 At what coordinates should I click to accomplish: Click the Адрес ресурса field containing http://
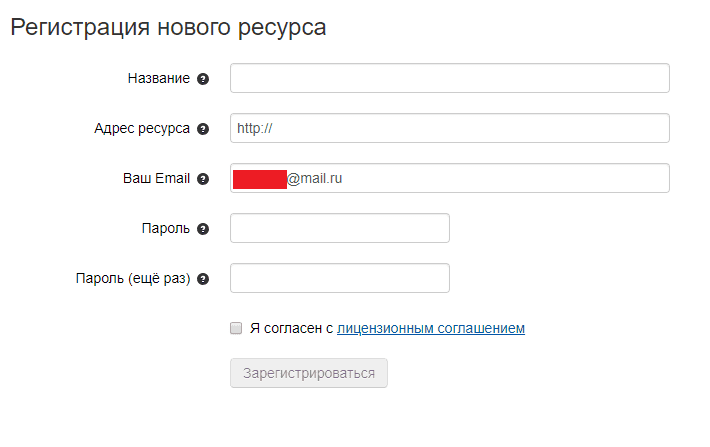click(x=449, y=128)
